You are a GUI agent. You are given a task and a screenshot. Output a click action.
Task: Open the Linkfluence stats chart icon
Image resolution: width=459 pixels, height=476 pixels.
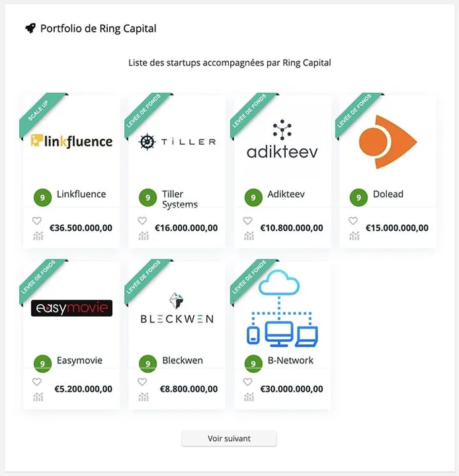[x=38, y=236]
